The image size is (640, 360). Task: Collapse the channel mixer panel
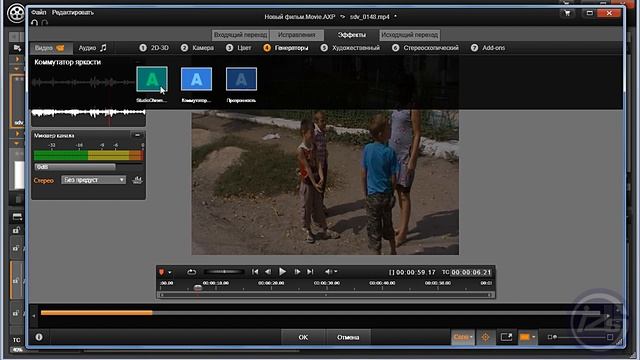point(137,135)
